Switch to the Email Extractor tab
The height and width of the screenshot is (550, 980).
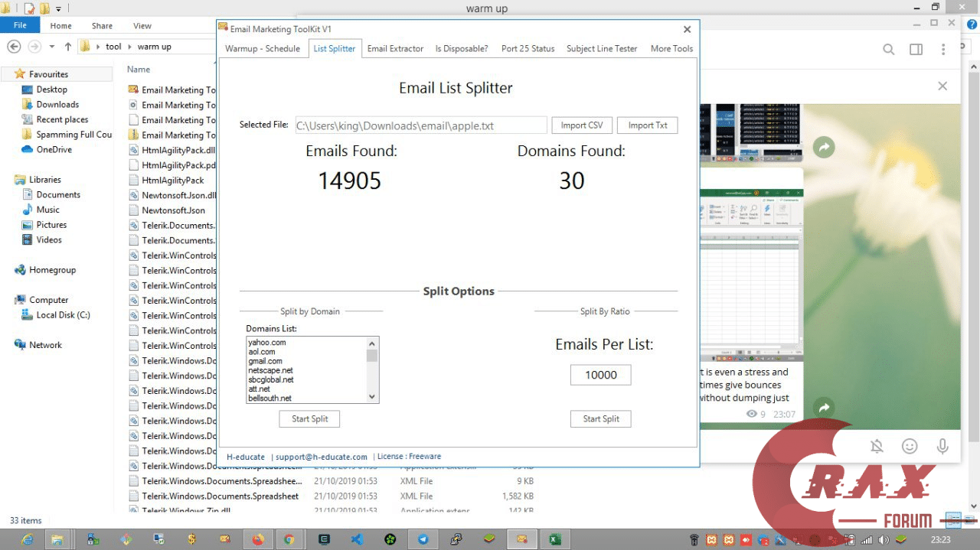pyautogui.click(x=395, y=48)
